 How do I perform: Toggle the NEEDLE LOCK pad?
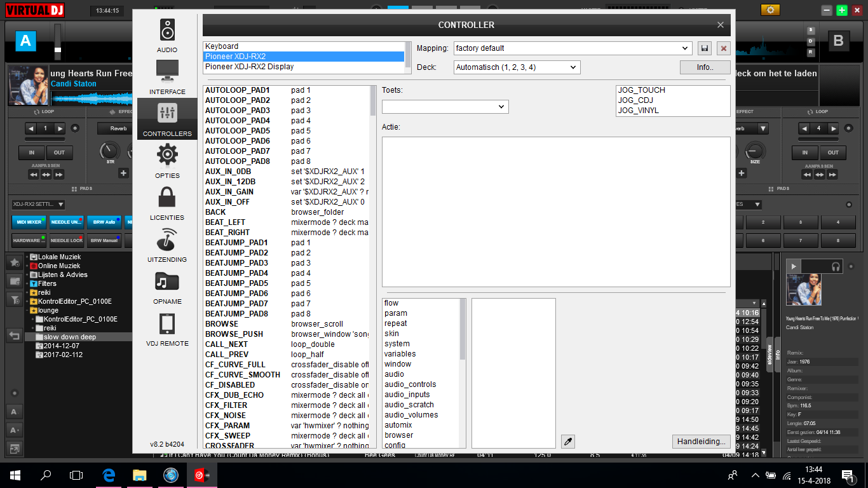coord(66,240)
